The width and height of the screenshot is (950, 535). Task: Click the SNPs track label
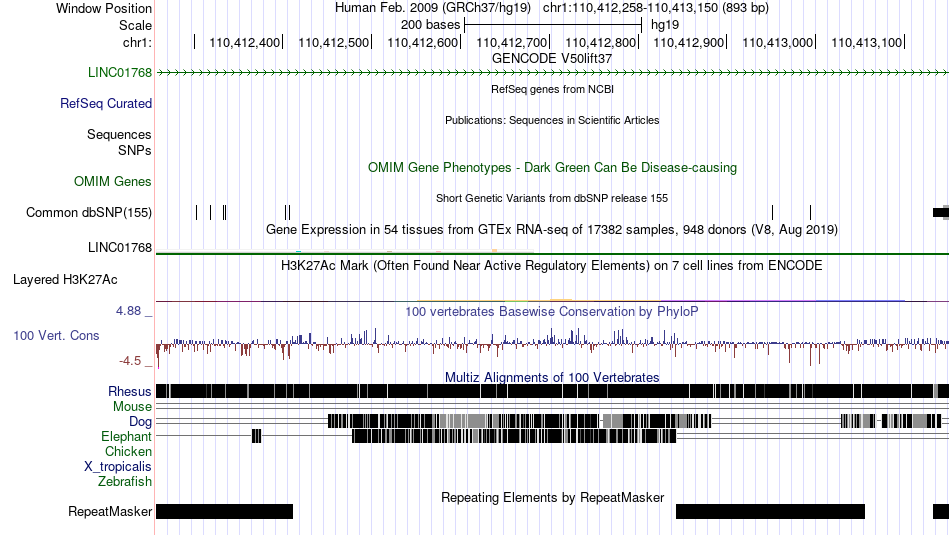click(x=135, y=150)
